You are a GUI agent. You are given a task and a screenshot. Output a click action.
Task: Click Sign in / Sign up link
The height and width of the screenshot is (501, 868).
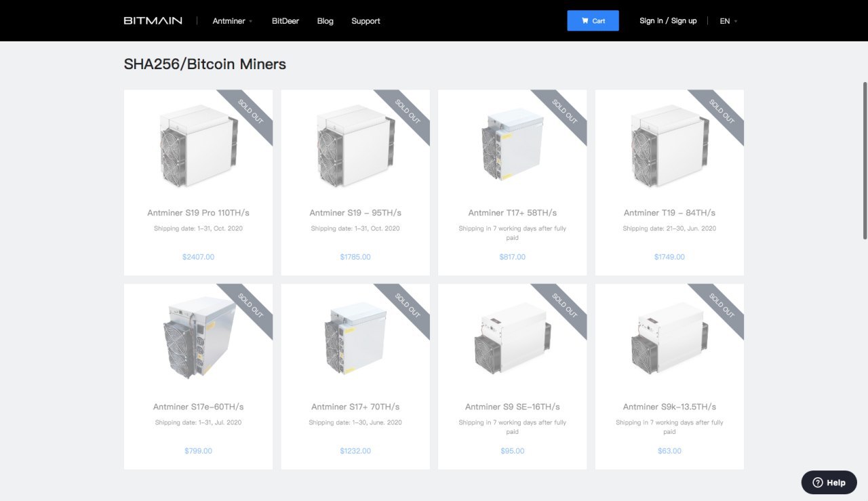[668, 20]
